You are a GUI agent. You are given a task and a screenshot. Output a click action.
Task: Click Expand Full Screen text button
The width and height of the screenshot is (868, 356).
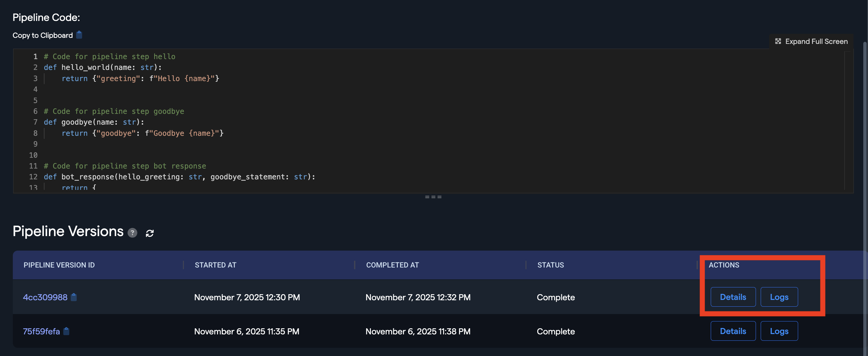point(816,41)
